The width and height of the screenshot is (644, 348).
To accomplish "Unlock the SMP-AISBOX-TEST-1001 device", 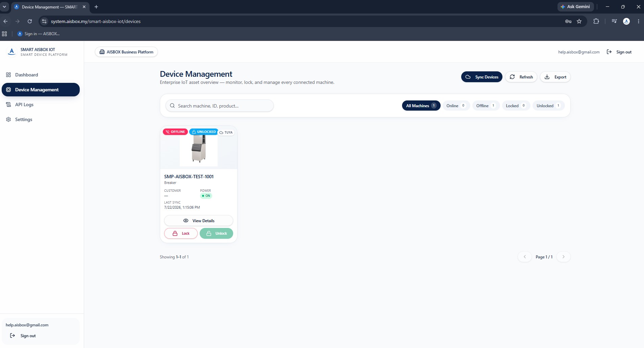I will tap(216, 233).
